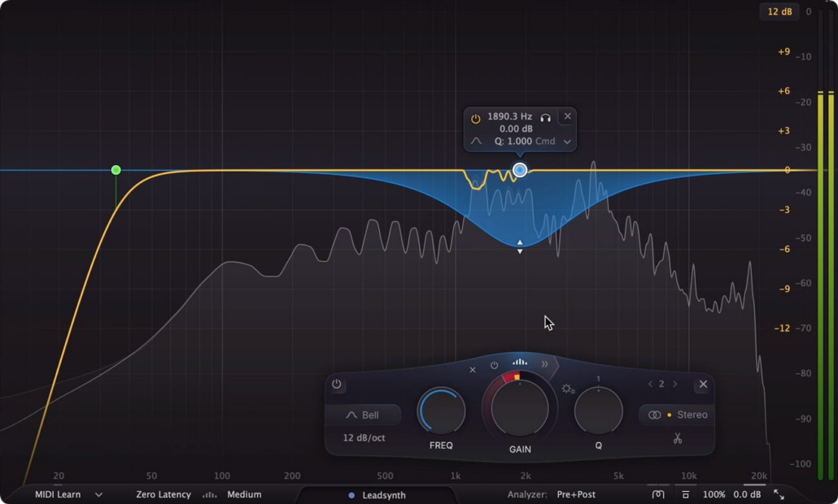Click the double-chevron icon above Gain knob
838x504 pixels.
click(544, 364)
